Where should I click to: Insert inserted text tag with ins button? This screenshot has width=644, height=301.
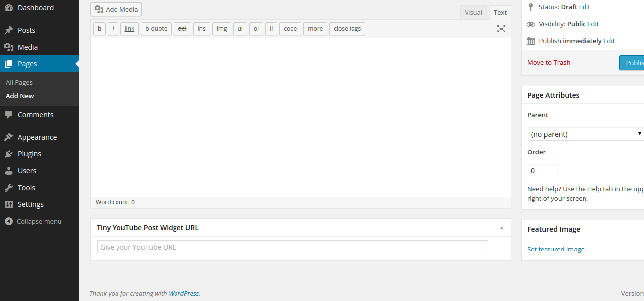202,29
